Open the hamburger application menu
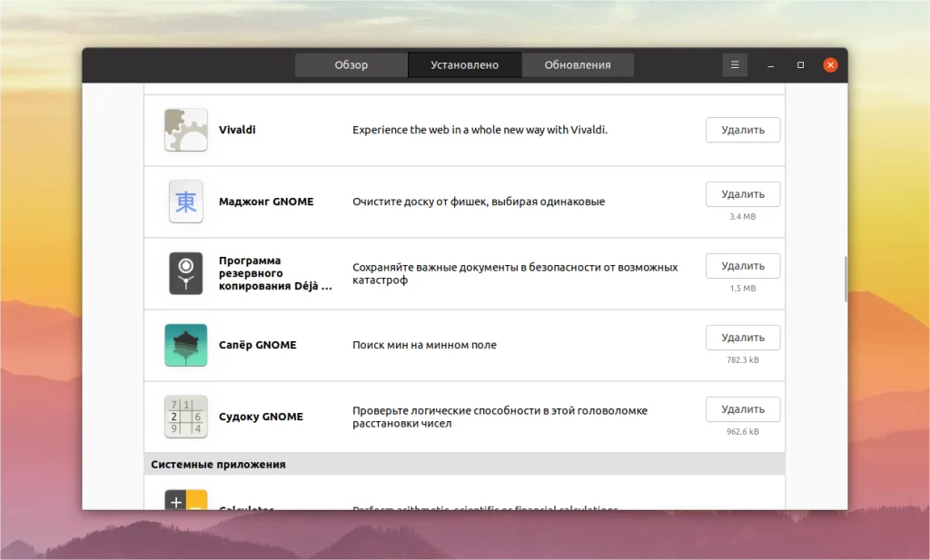930x560 pixels. click(x=735, y=64)
